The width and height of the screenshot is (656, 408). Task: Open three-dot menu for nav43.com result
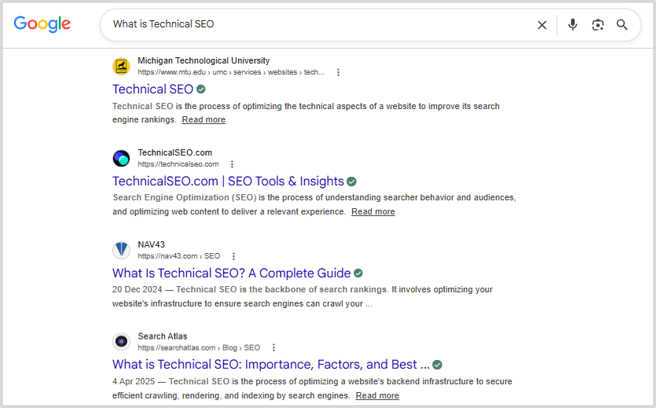234,256
